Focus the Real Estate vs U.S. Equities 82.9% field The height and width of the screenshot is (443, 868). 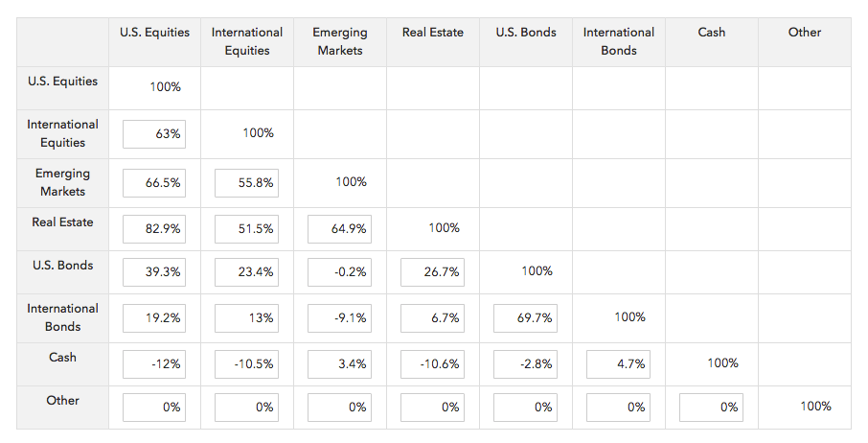pos(154,229)
